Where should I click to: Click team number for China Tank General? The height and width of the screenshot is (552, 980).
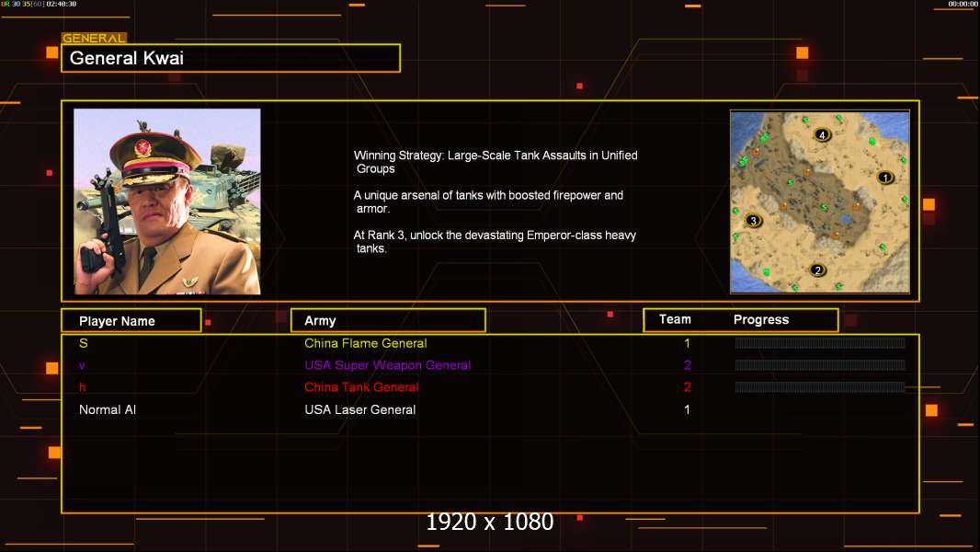[687, 387]
